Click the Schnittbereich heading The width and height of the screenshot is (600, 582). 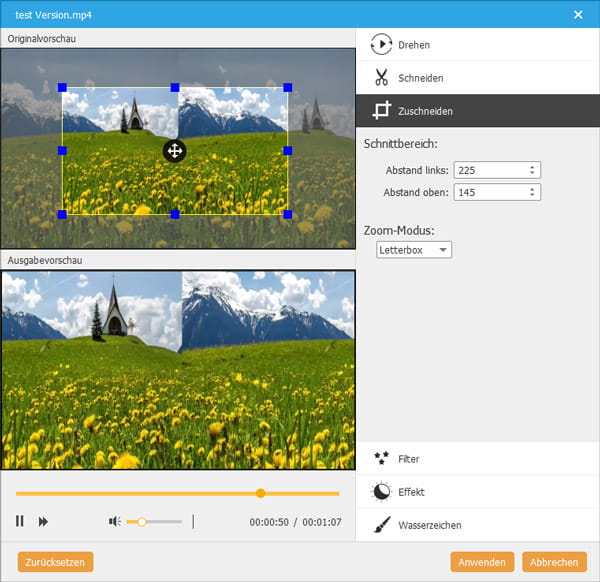(401, 144)
